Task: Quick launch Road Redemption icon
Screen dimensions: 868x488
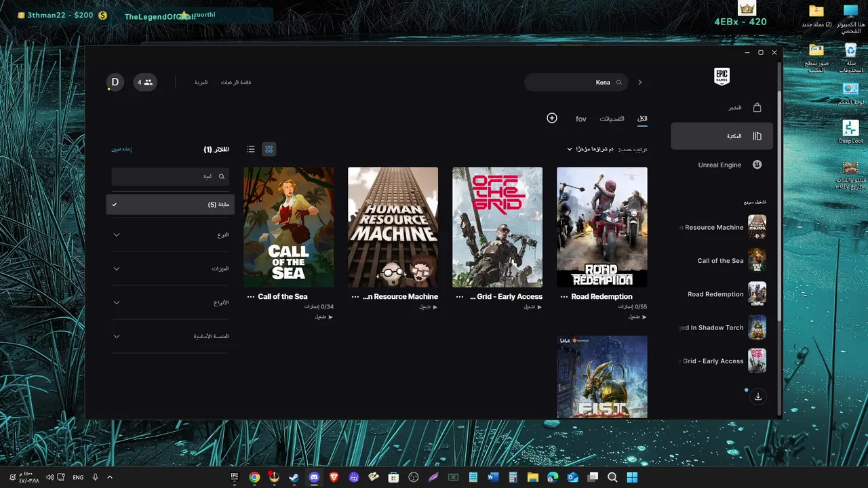Action: pos(757,294)
